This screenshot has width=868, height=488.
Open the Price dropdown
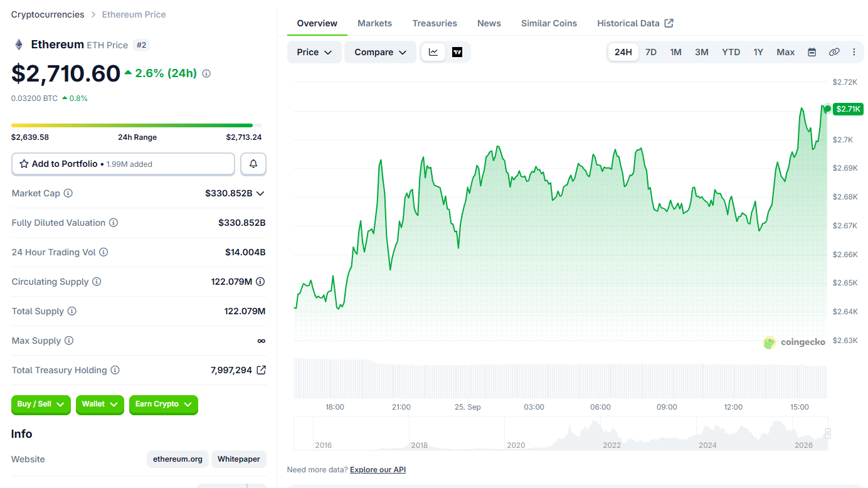314,52
